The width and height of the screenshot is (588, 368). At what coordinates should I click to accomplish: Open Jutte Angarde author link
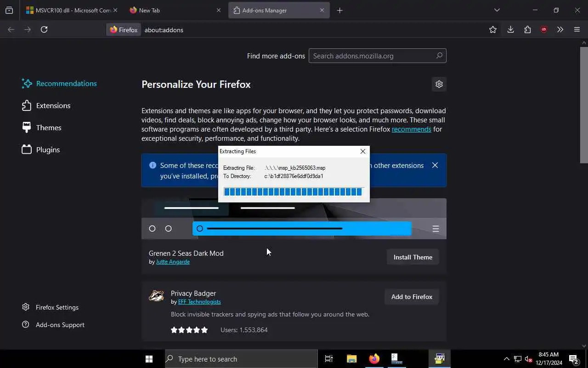point(173,262)
